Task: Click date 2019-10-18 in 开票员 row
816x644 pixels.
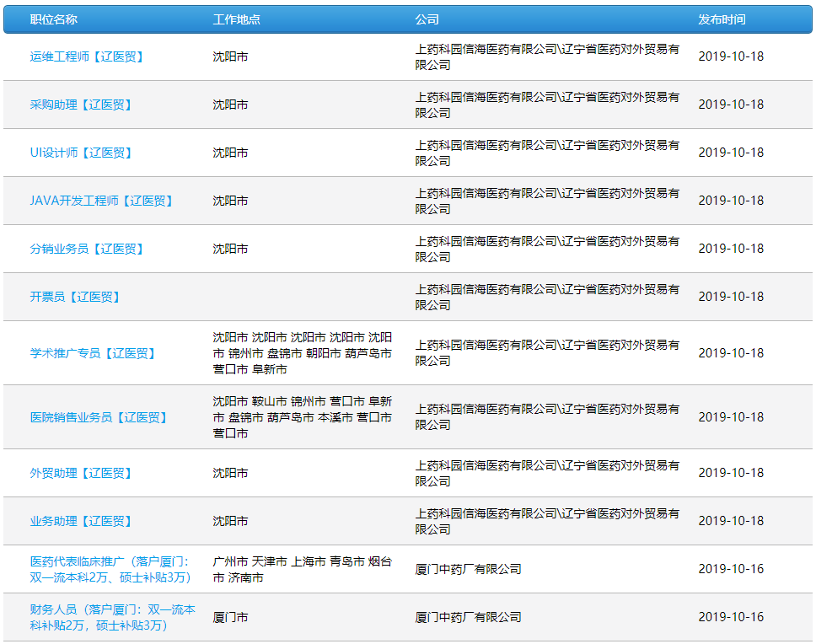Action: (x=731, y=297)
